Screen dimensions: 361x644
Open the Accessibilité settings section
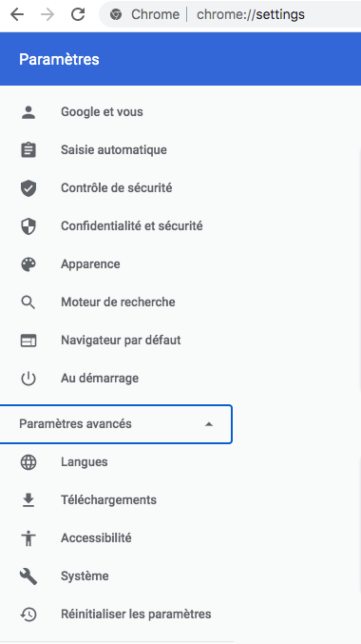coord(96,538)
